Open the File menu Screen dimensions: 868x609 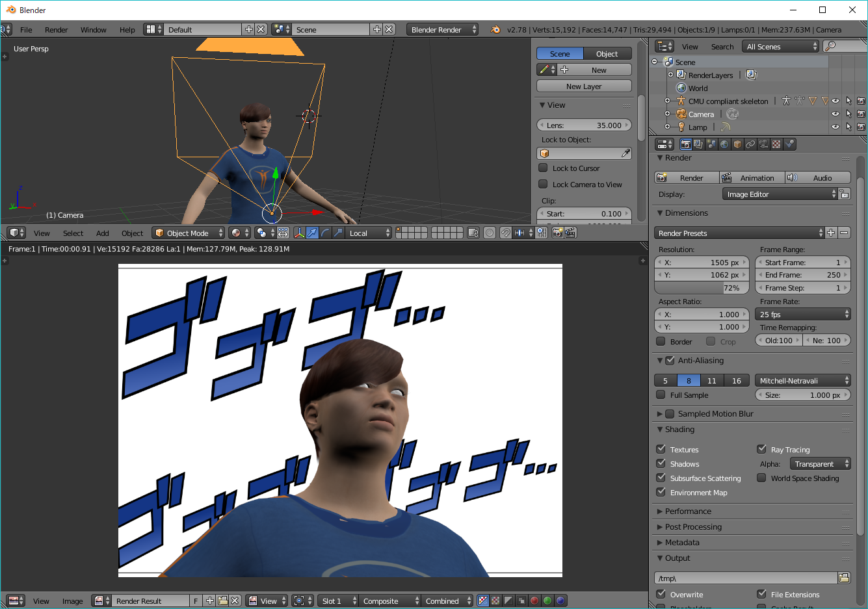pos(26,29)
